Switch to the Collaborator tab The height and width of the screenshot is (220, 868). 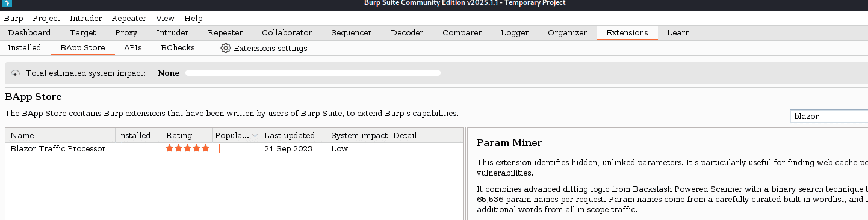coord(287,33)
